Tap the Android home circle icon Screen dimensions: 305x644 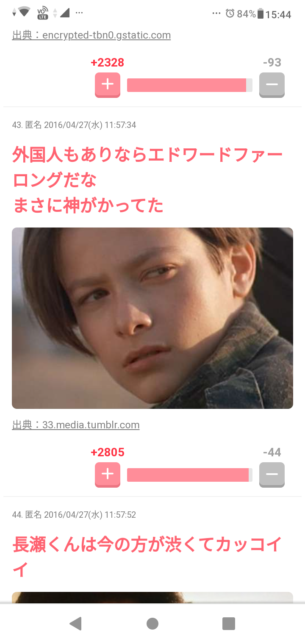click(x=152, y=624)
